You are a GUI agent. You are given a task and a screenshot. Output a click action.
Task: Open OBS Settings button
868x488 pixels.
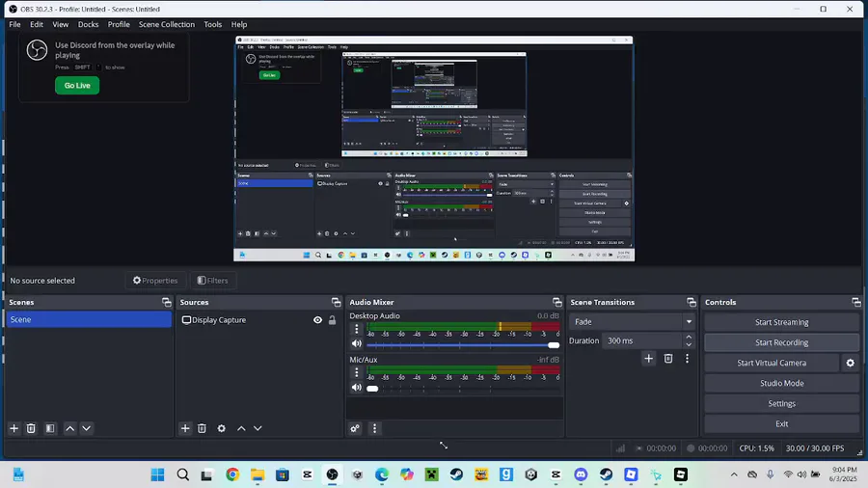pyautogui.click(x=781, y=403)
